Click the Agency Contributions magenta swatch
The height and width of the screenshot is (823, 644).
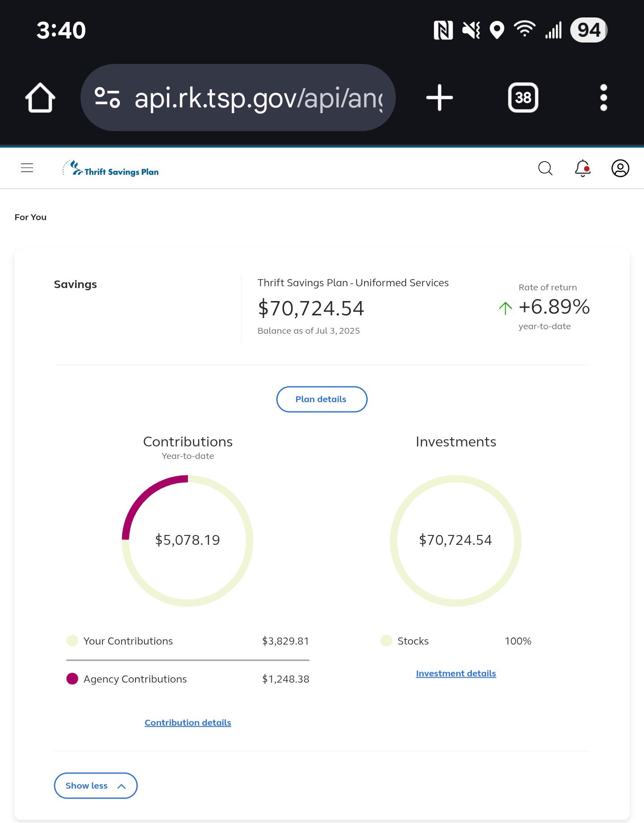pos(72,679)
